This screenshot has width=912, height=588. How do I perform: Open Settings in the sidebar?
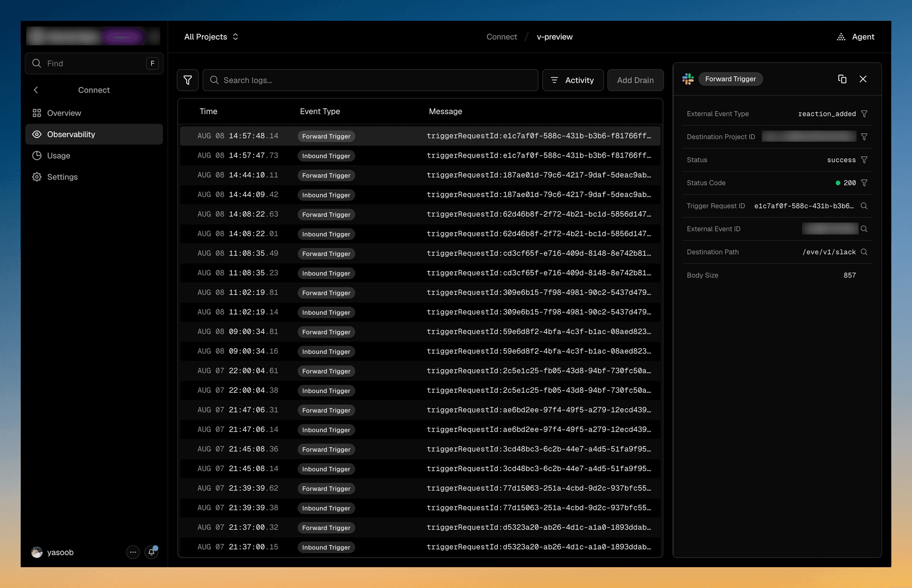pyautogui.click(x=94, y=177)
